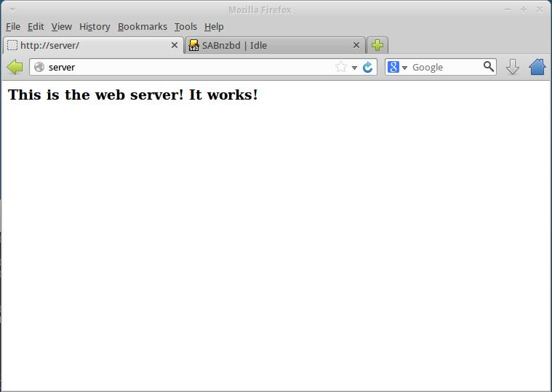The height and width of the screenshot is (392, 552).
Task: Switch to the SABnzbd | Idle tab
Action: coord(275,45)
